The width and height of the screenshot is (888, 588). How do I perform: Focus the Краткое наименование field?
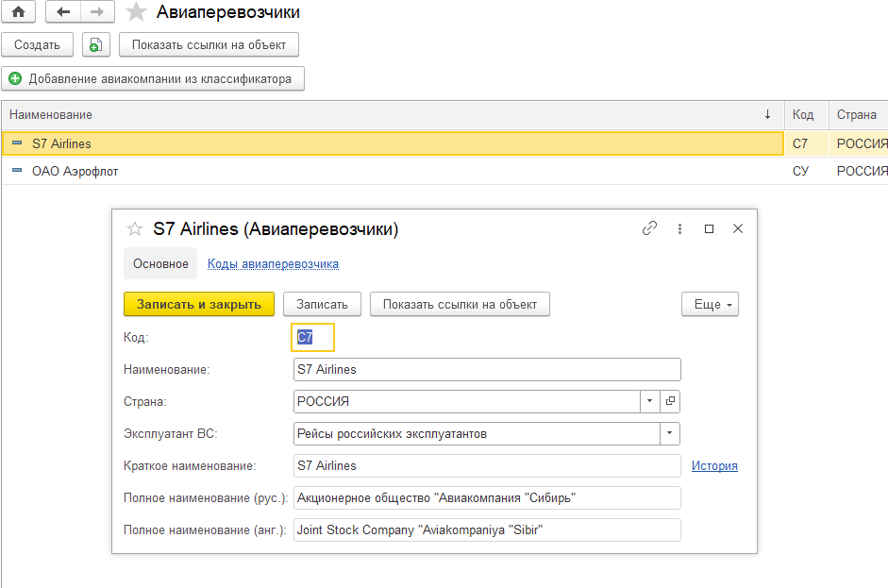(x=487, y=465)
